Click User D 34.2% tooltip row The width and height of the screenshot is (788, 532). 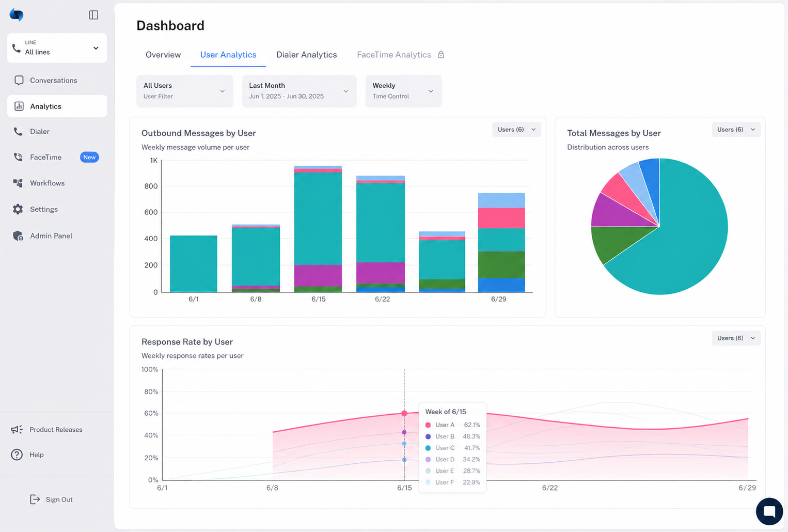coord(453,459)
